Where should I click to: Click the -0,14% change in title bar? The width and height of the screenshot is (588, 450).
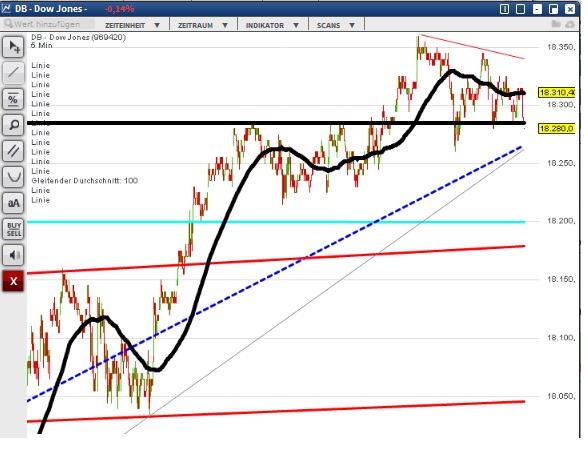tap(119, 9)
